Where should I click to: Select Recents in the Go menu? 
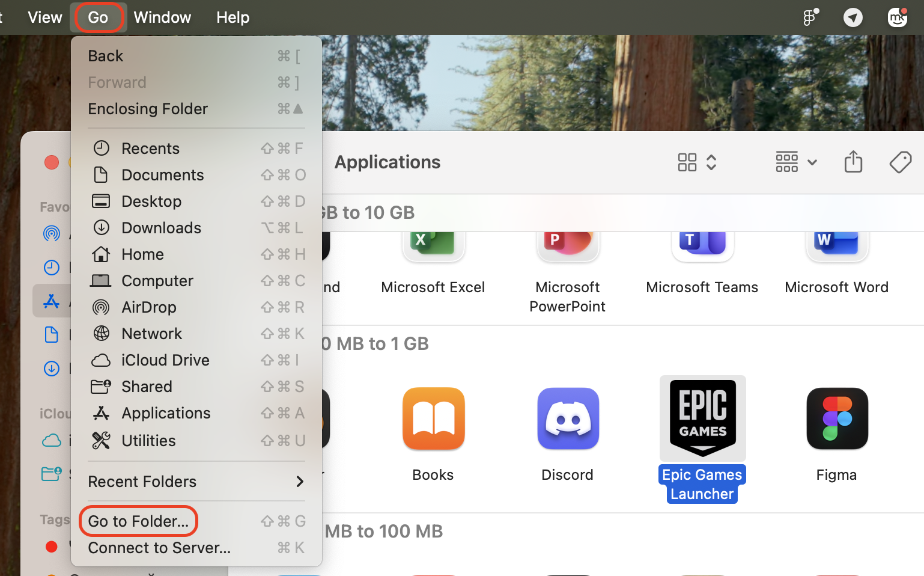(150, 148)
